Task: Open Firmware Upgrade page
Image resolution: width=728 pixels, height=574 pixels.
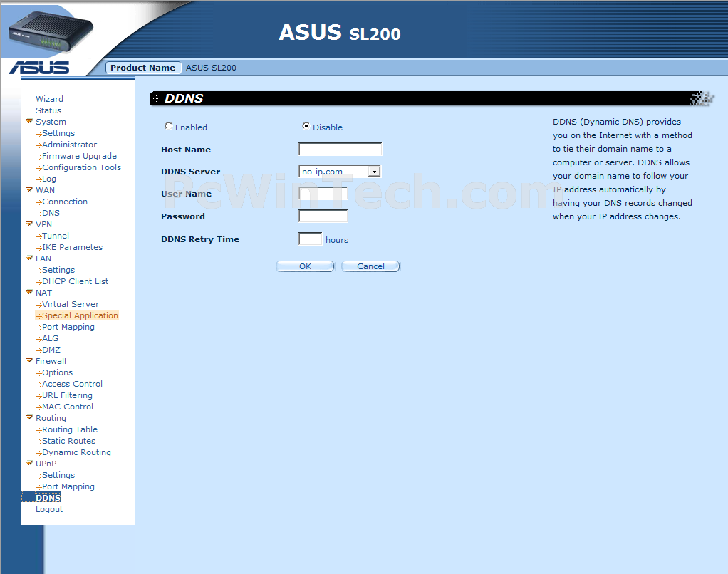Action: (x=79, y=156)
